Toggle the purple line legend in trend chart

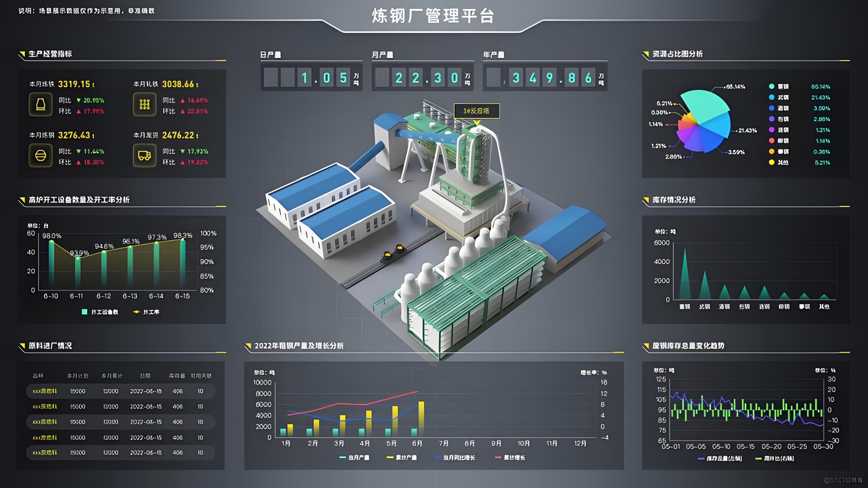coord(701,458)
